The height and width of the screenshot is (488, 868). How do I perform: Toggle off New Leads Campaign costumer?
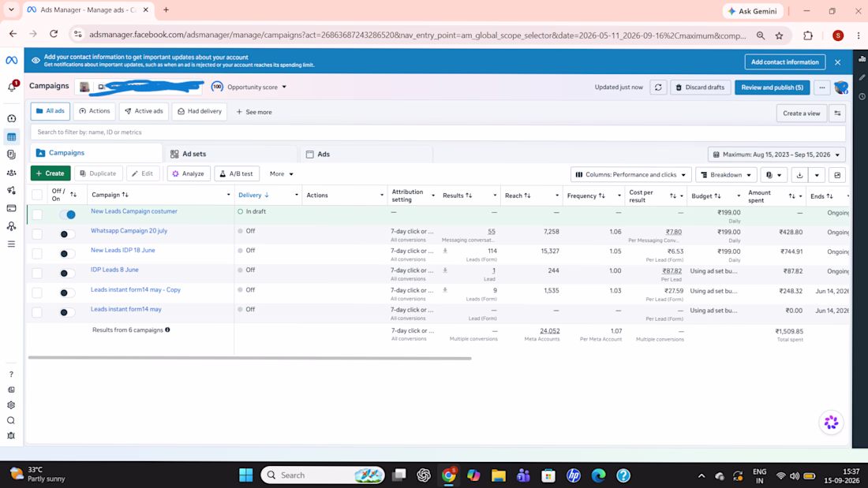[68, 214]
